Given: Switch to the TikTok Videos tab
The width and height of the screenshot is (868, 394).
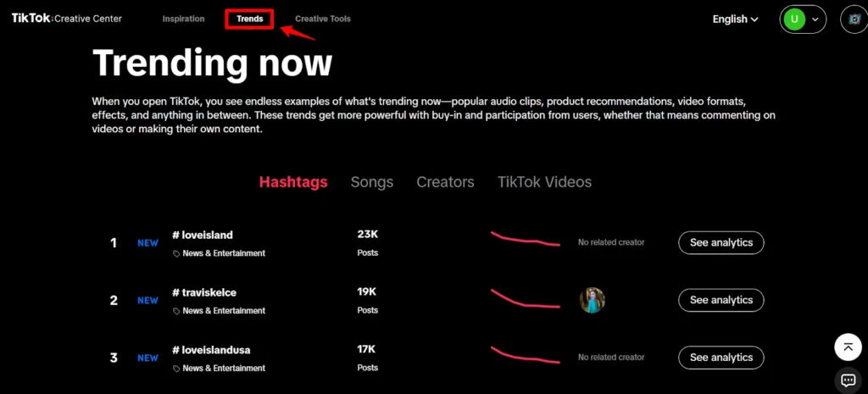Looking at the screenshot, I should click(544, 182).
